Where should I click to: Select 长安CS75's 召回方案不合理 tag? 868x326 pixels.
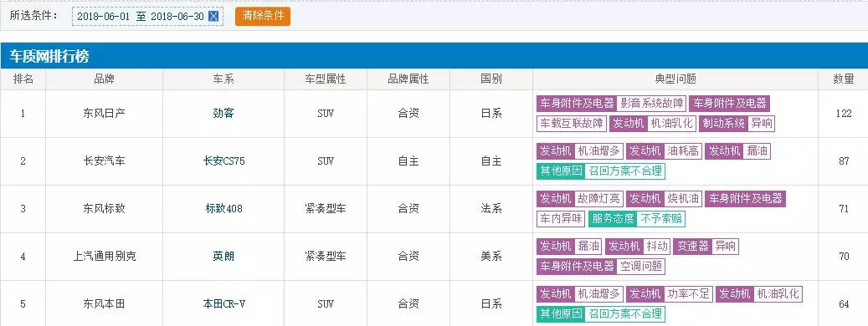pos(601,171)
